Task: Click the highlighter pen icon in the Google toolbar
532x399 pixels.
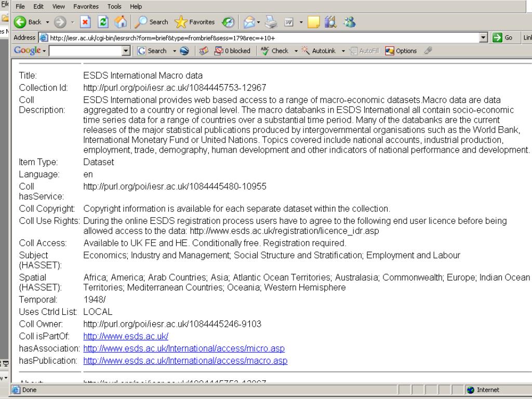Action: (428, 51)
